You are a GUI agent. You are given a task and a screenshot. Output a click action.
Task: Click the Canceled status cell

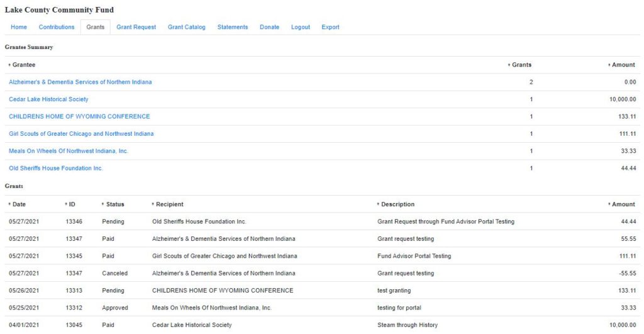click(x=115, y=273)
